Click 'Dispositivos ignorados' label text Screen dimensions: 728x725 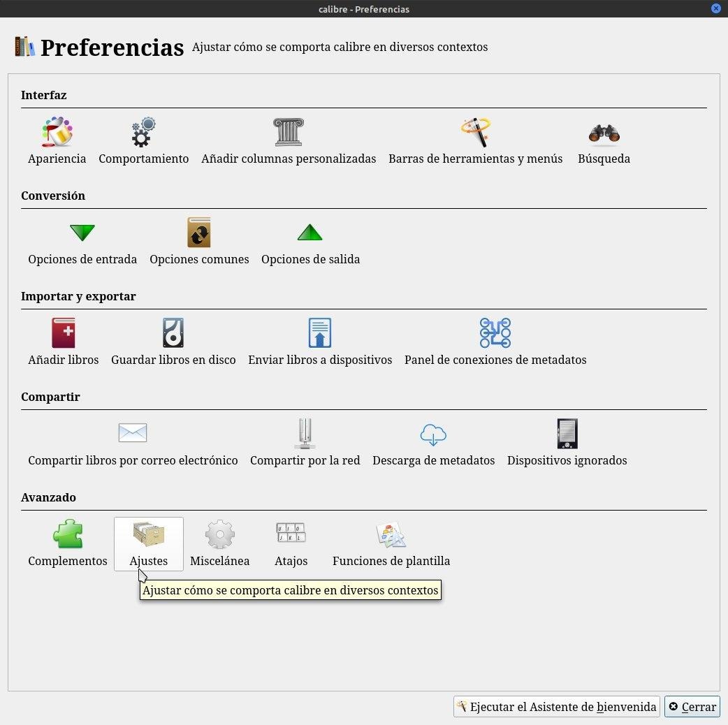[x=567, y=460]
